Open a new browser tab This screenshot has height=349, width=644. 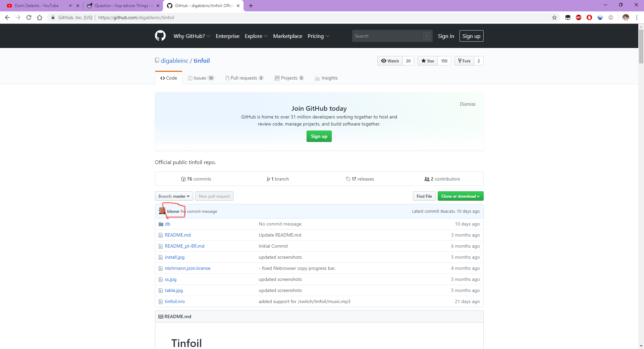tap(251, 6)
